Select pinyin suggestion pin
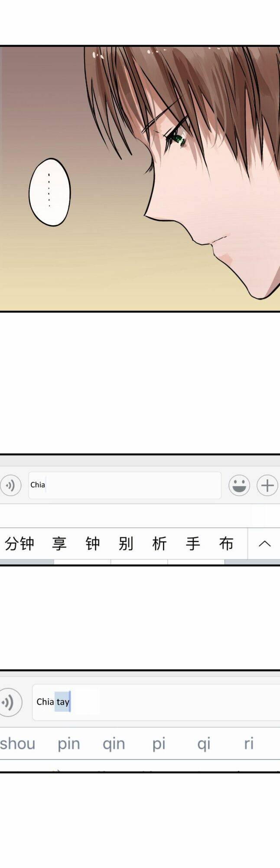Viewport: 280px width, 868px height. click(69, 744)
